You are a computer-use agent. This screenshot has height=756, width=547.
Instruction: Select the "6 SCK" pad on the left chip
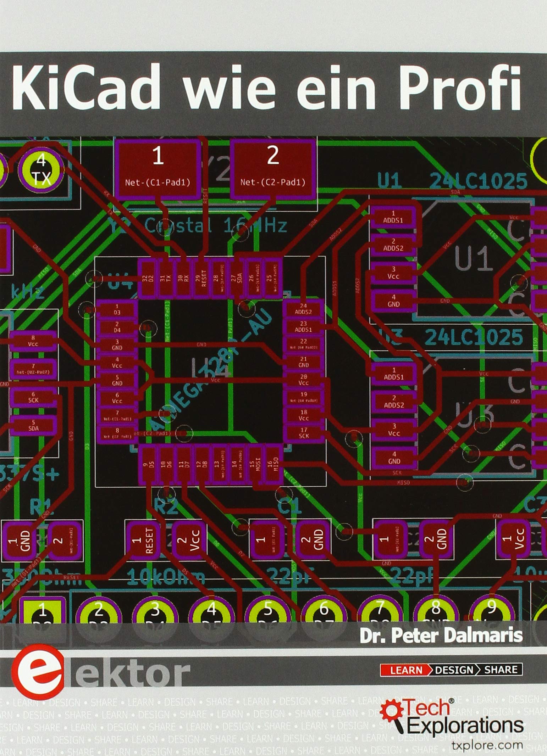pos(33,397)
